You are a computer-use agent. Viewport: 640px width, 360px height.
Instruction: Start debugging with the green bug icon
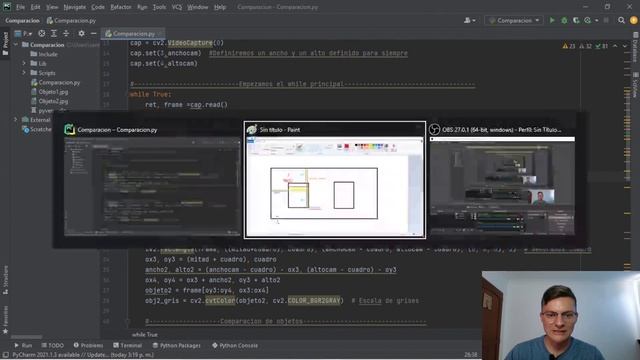pos(564,20)
